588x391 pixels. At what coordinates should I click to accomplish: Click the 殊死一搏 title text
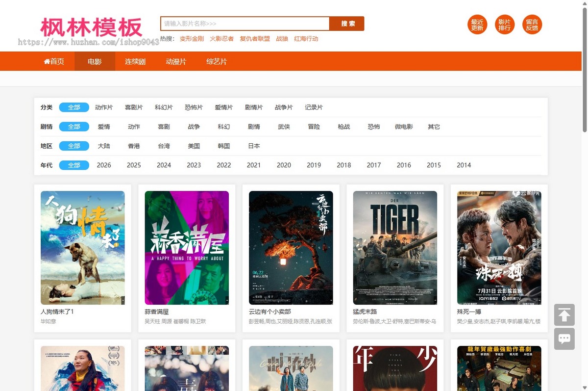point(469,312)
